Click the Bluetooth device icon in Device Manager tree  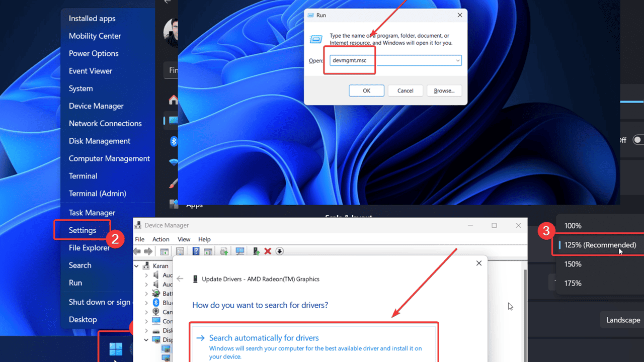tap(155, 303)
